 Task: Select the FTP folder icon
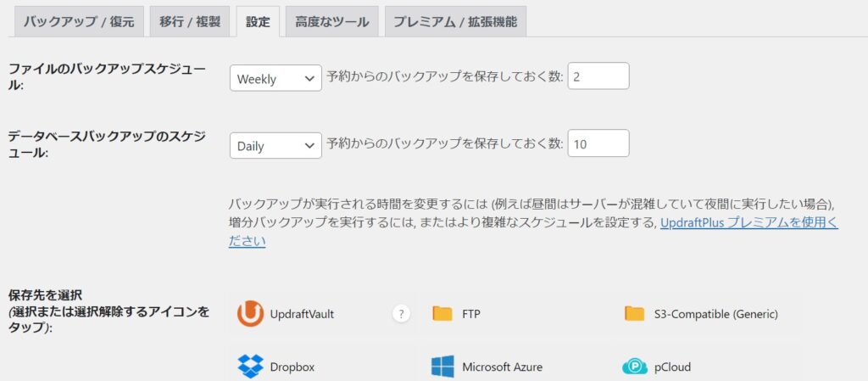442,314
